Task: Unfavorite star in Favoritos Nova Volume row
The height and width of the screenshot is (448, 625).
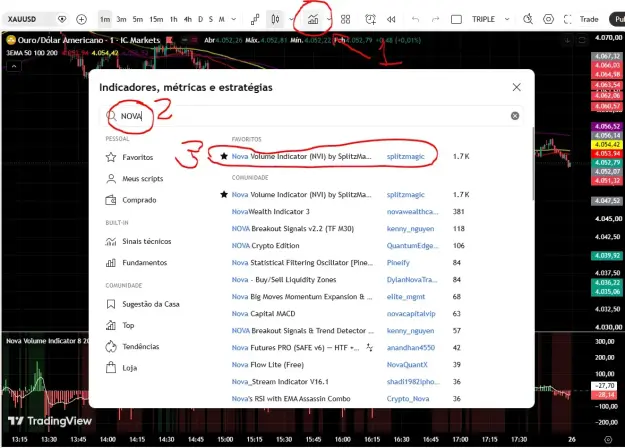Action: pyautogui.click(x=224, y=156)
